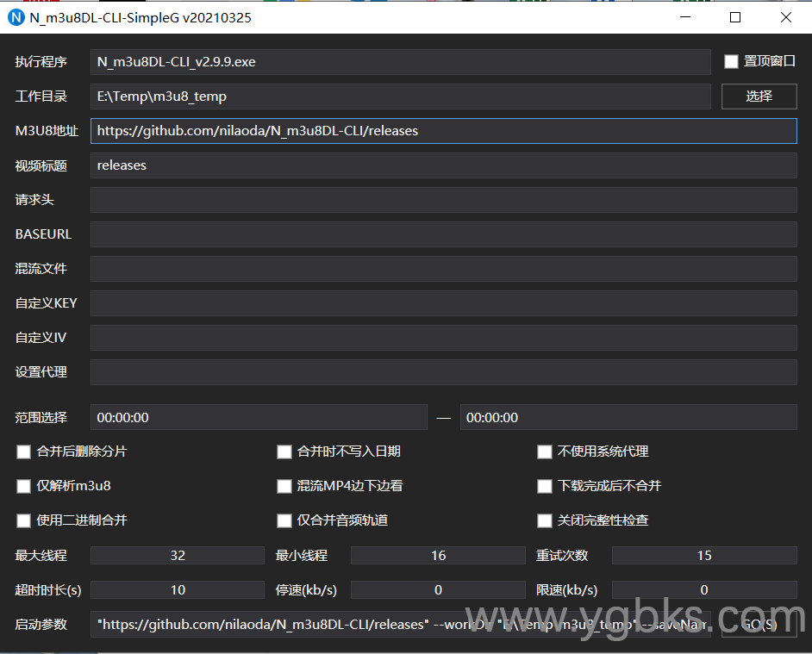812x654 pixels.
Task: Click the 最大线程 field showing 32
Action: pos(178,556)
